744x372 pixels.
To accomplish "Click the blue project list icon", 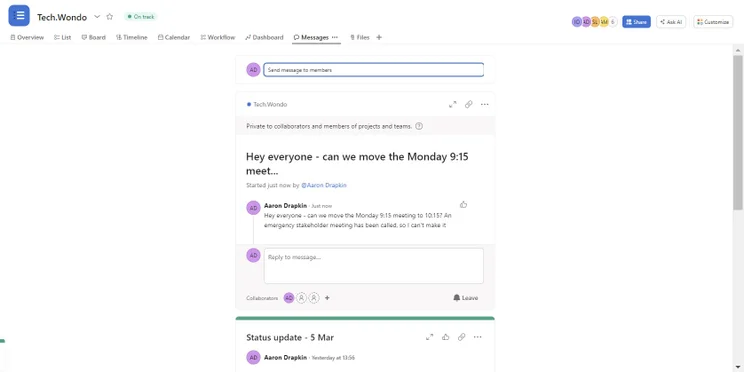I will tap(19, 16).
